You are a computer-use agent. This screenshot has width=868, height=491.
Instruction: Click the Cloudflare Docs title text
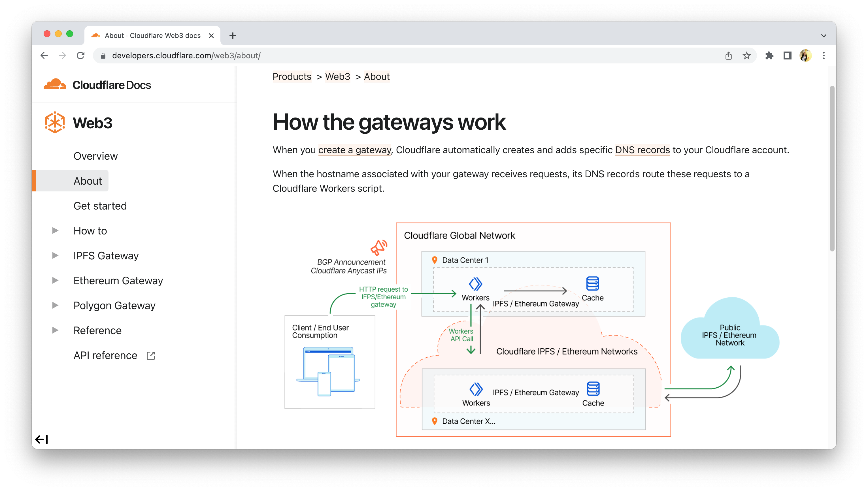point(112,85)
